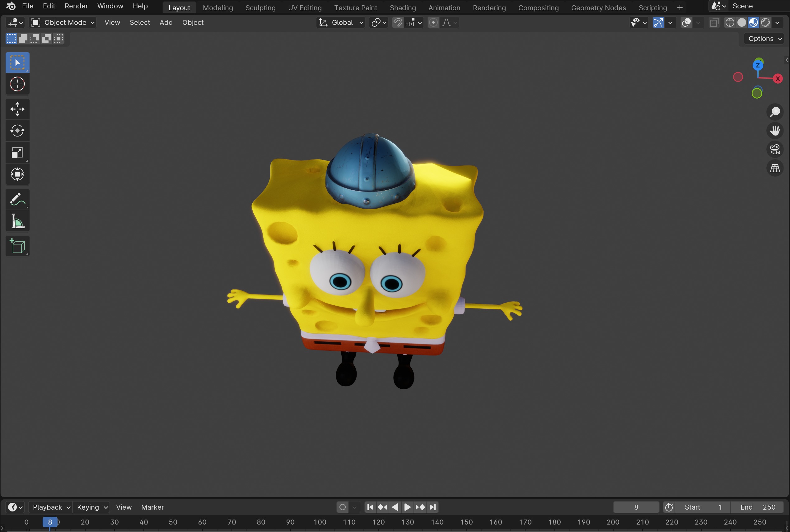The height and width of the screenshot is (532, 790).
Task: Switch to Wireframe viewport shading
Action: tap(730, 22)
